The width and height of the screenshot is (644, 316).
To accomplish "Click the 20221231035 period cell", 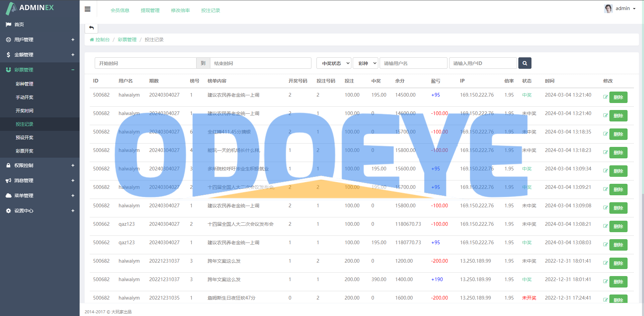I will [x=164, y=298].
